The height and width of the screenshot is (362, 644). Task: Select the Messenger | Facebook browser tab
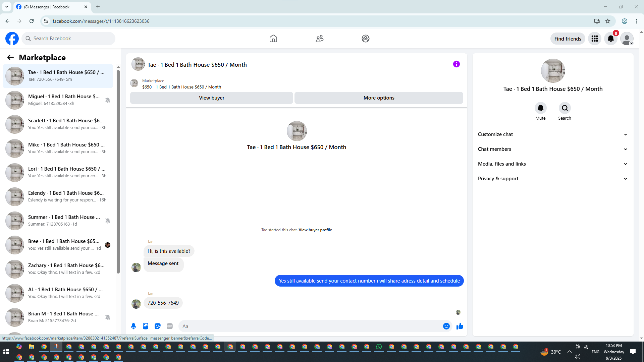tap(52, 7)
